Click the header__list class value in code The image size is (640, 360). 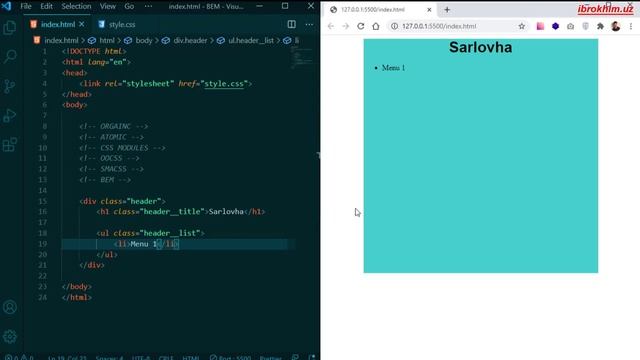[x=171, y=233]
